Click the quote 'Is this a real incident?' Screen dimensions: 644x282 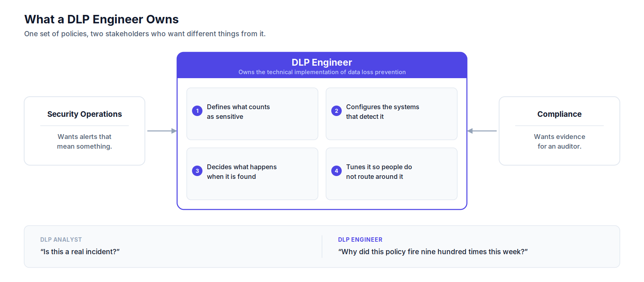[80, 252]
